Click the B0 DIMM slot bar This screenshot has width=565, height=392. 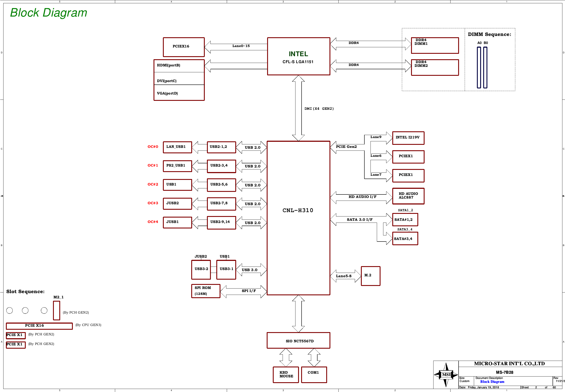485,68
